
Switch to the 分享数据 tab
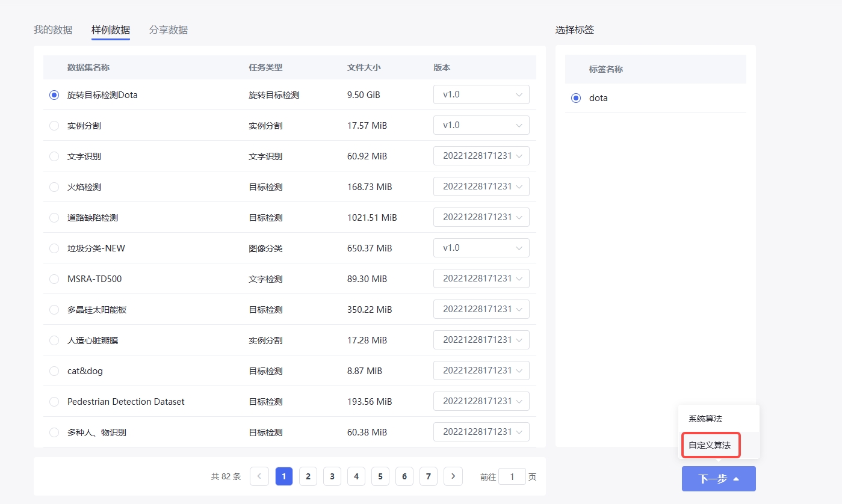pyautogui.click(x=169, y=30)
